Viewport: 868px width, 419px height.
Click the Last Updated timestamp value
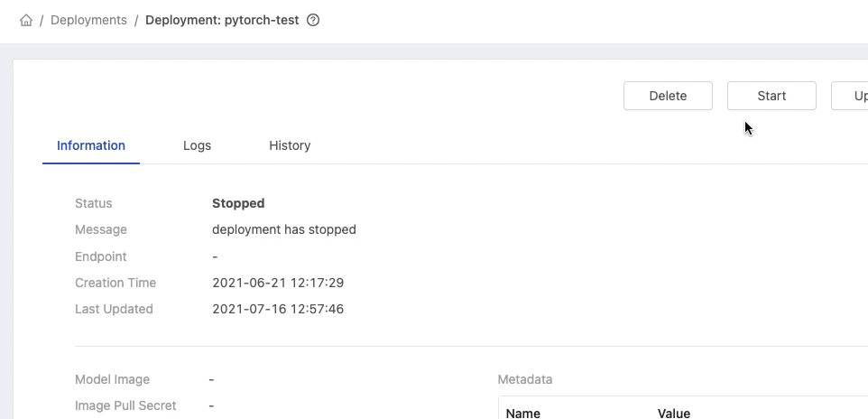[278, 309]
